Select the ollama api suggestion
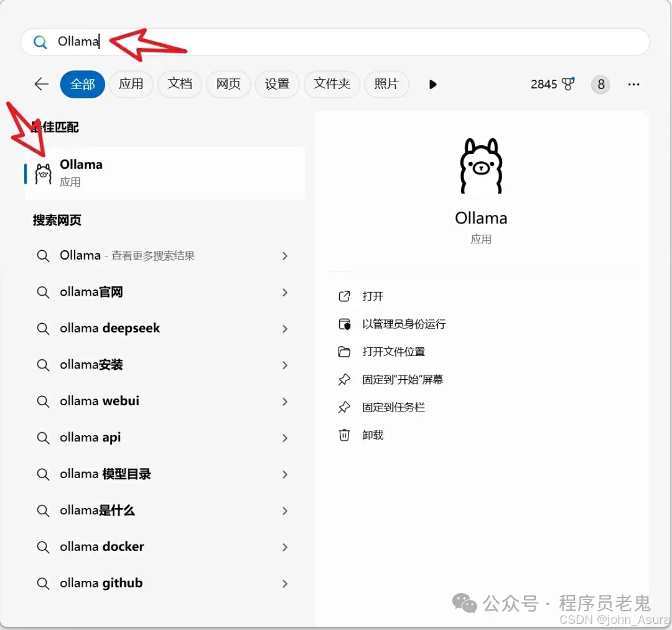 point(164,438)
